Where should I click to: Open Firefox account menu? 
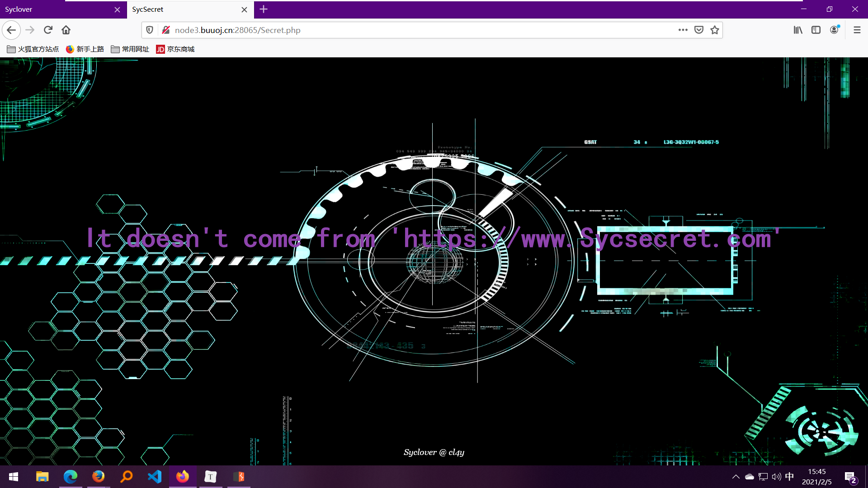[x=835, y=30]
